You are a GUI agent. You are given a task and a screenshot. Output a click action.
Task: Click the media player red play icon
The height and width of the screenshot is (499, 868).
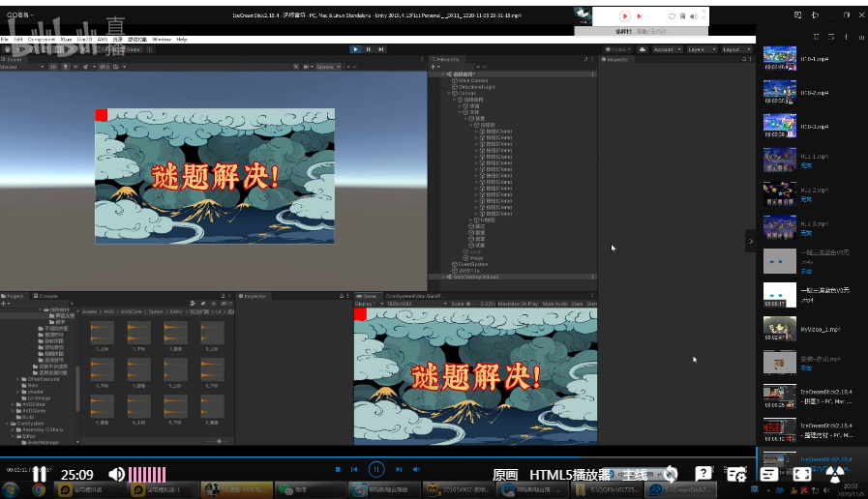click(624, 16)
